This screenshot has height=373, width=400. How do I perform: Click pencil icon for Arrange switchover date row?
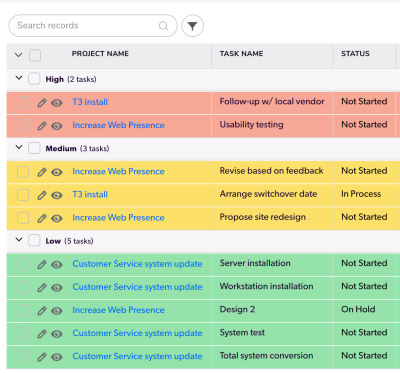(42, 195)
